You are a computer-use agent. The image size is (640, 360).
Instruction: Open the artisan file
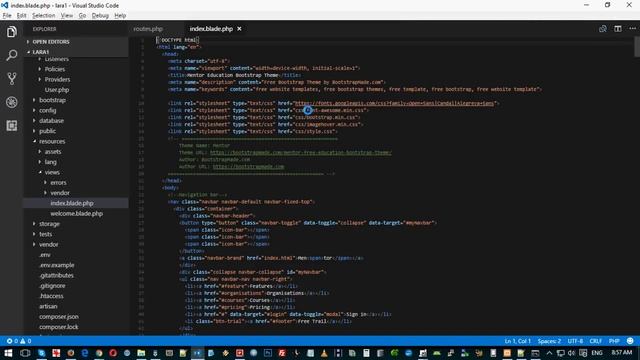(x=48, y=306)
